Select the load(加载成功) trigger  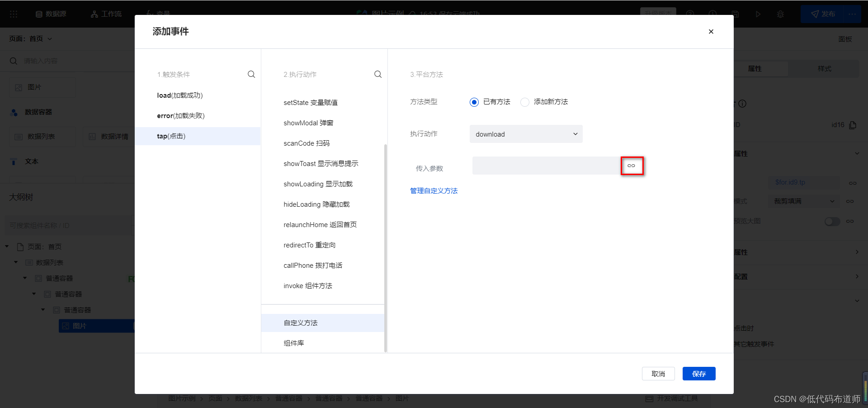click(198, 95)
